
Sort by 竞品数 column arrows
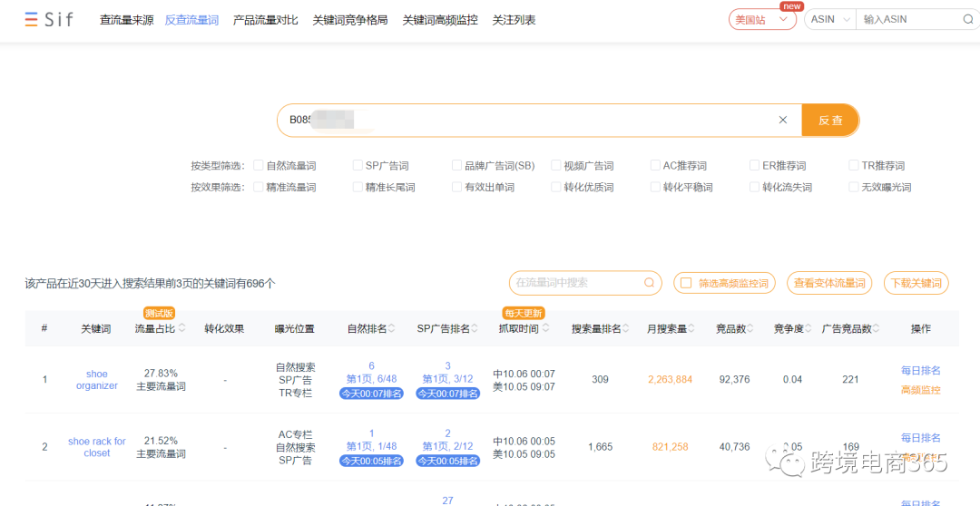(750, 328)
